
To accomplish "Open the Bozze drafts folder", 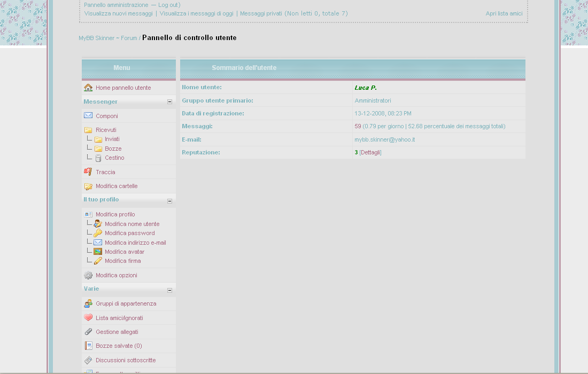I will point(113,149).
